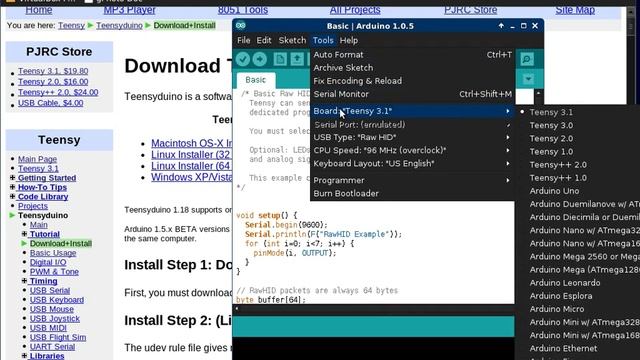This screenshot has width=640, height=360.
Task: Click Home link in browser nav
Action: [x=39, y=9]
